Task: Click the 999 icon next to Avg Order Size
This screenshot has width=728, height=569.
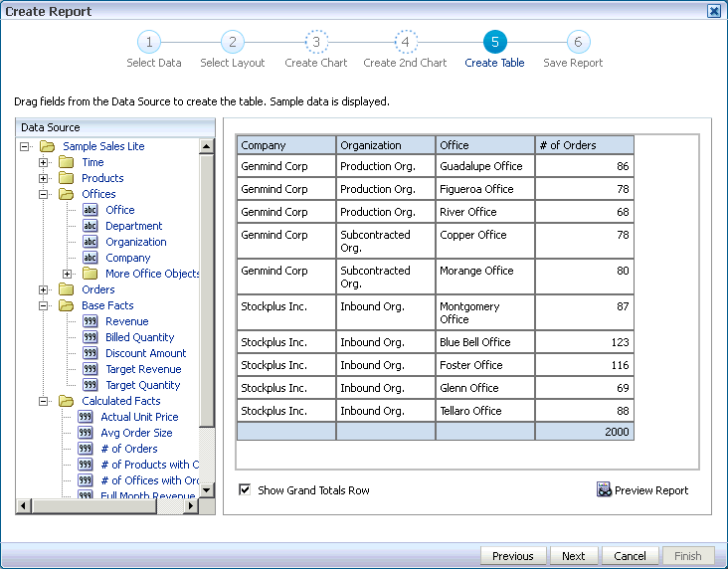Action: (86, 433)
